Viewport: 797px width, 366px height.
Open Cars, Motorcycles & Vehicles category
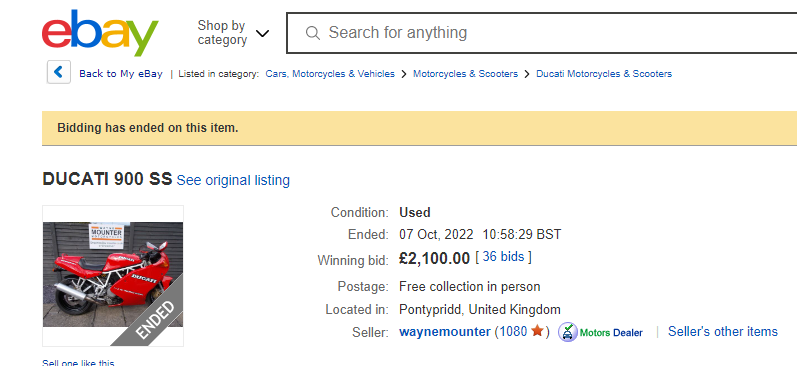(x=330, y=74)
